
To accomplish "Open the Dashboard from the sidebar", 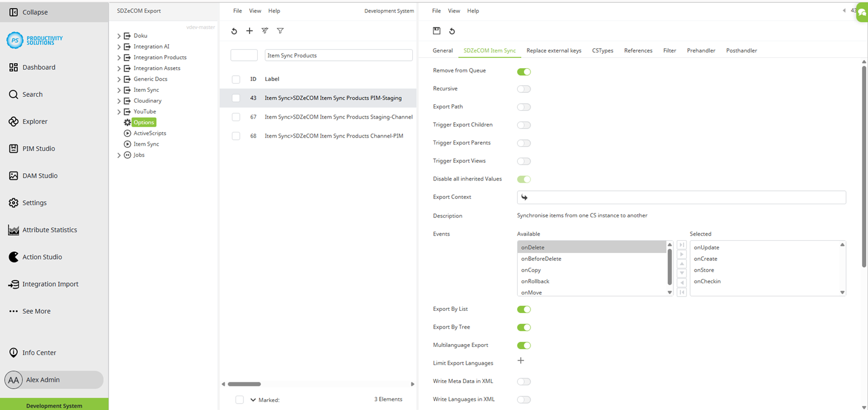I will pos(32,67).
